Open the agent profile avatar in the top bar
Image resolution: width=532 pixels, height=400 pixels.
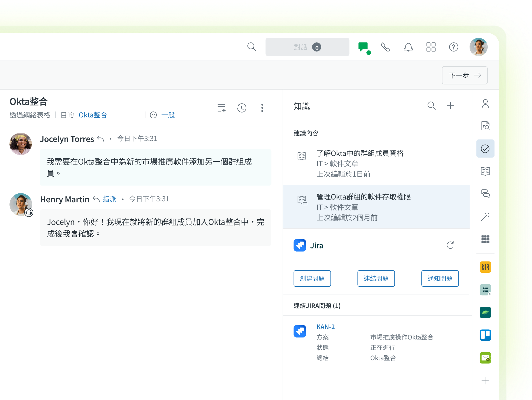point(478,47)
